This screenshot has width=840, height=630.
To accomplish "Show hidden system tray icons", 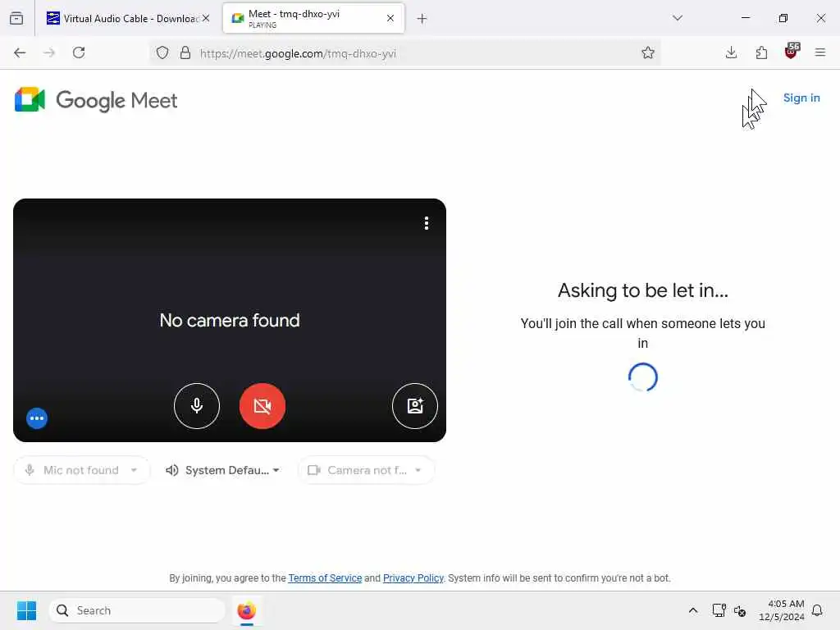I will click(692, 610).
